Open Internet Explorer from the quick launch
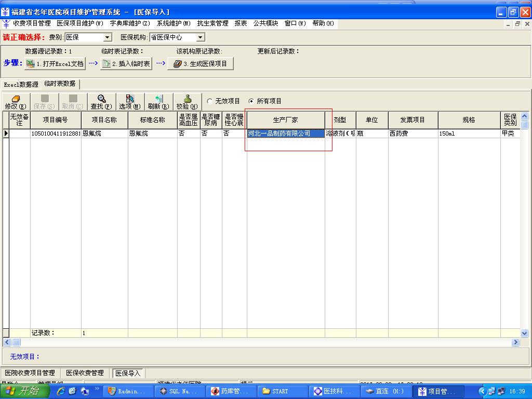This screenshot has height=399, width=532. tap(61, 391)
